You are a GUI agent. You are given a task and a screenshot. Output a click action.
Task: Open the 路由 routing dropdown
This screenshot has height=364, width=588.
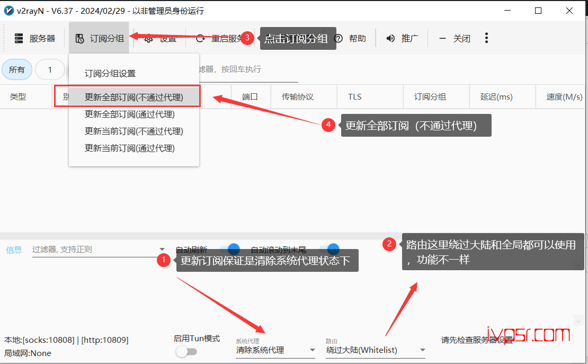pyautogui.click(x=376, y=350)
